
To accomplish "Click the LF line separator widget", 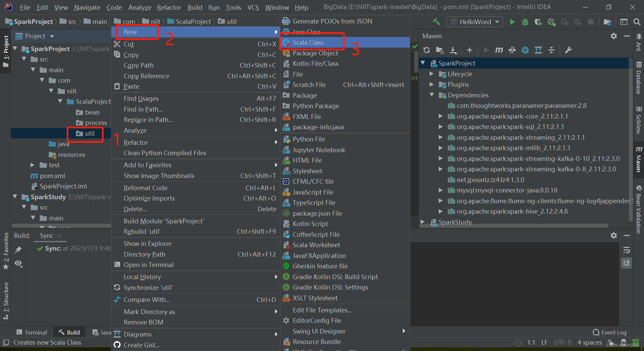I will pos(544,343).
